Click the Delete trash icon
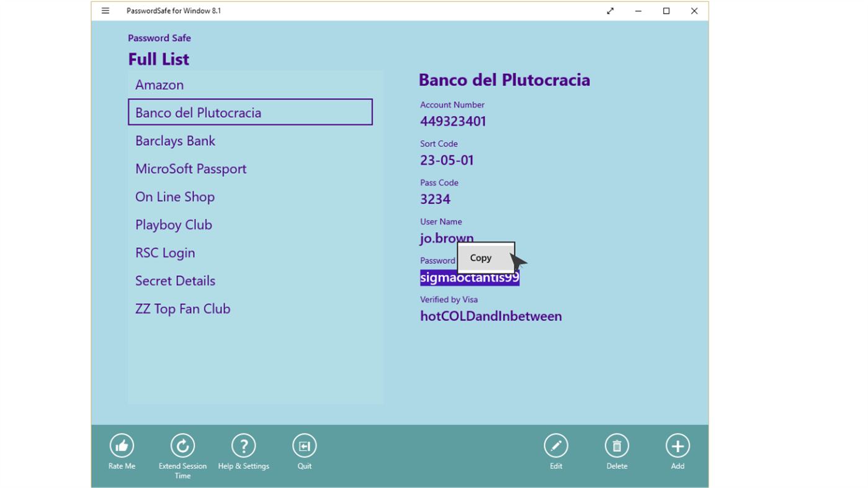This screenshot has height=488, width=868. [616, 445]
